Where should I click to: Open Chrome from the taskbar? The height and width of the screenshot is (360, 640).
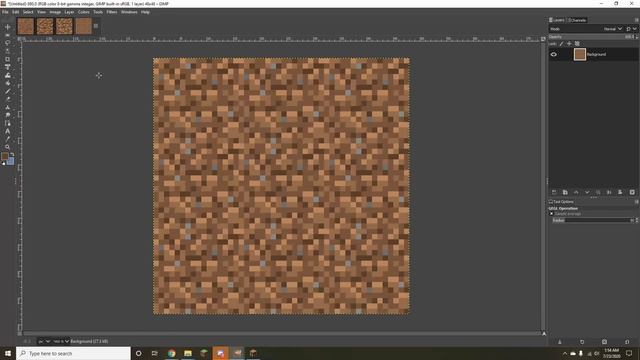click(x=171, y=353)
